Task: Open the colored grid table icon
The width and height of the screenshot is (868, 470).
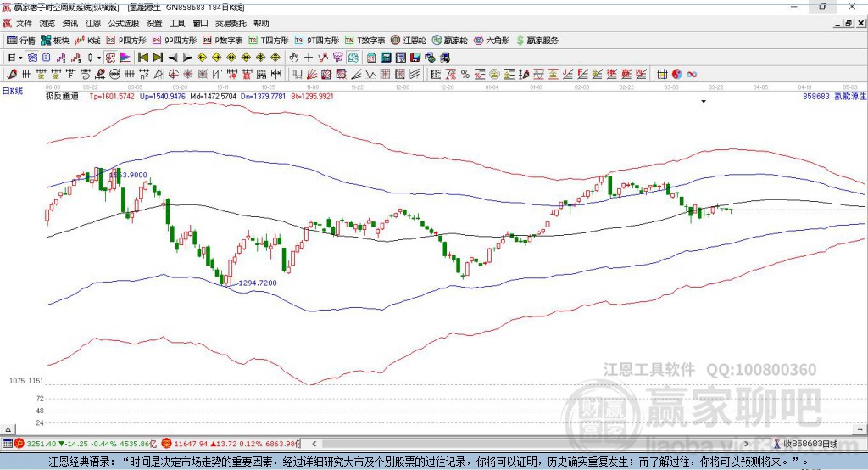Action: click(x=662, y=75)
